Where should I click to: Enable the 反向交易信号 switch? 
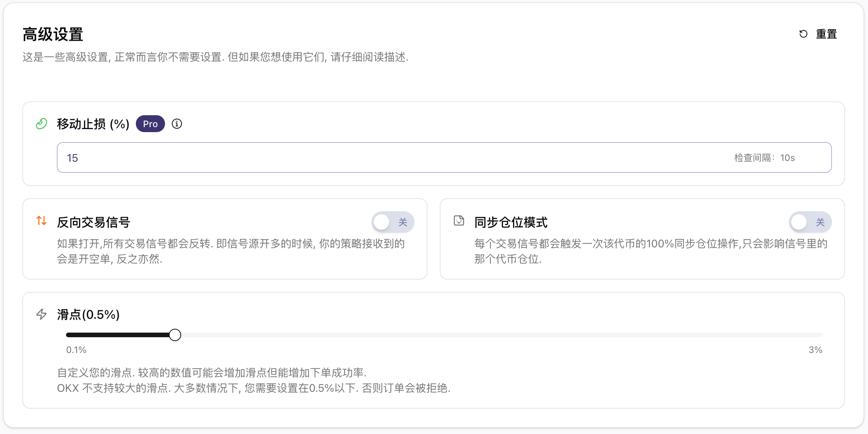coord(393,222)
